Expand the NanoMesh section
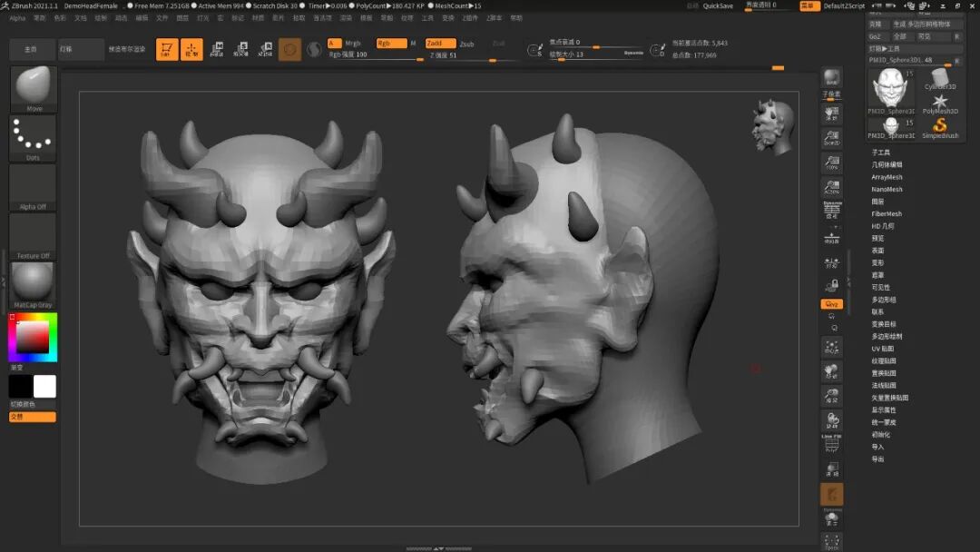Viewport: 980px width, 552px height. click(887, 190)
